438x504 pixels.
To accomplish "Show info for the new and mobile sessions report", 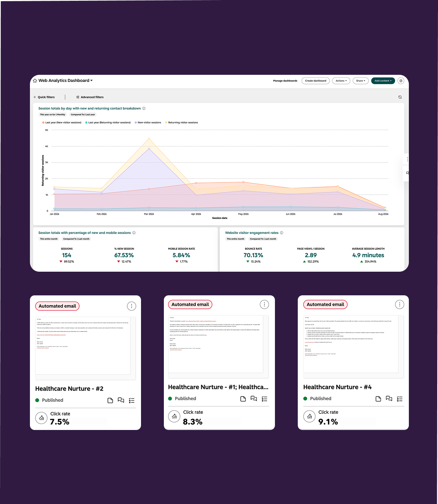I will [x=134, y=233].
